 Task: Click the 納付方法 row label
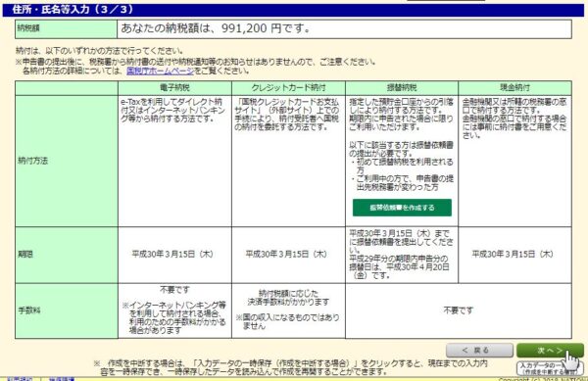(67, 161)
